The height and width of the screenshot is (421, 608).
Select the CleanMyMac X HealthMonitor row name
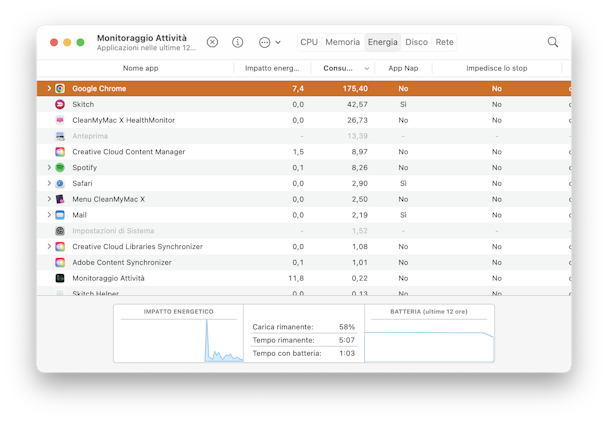point(123,120)
